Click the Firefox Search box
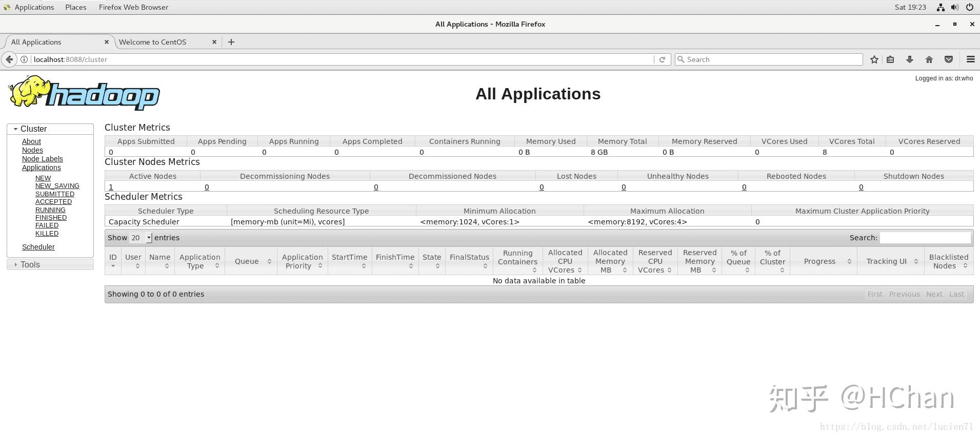 [769, 59]
